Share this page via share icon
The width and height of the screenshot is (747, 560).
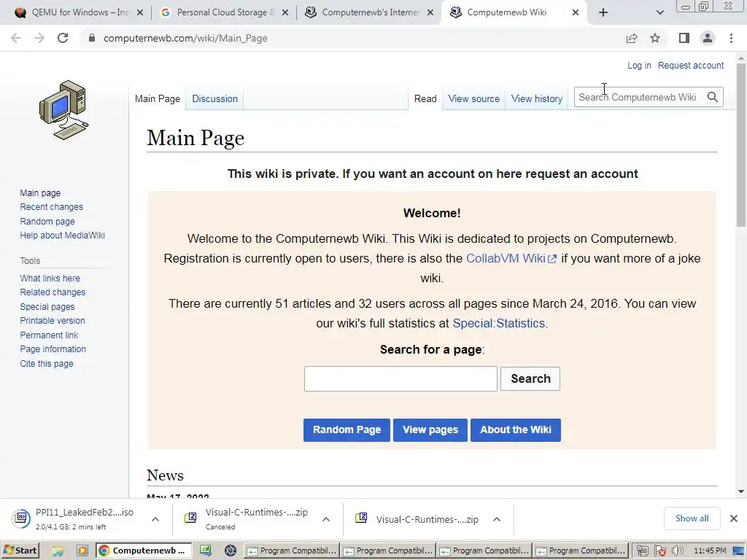coord(632,38)
